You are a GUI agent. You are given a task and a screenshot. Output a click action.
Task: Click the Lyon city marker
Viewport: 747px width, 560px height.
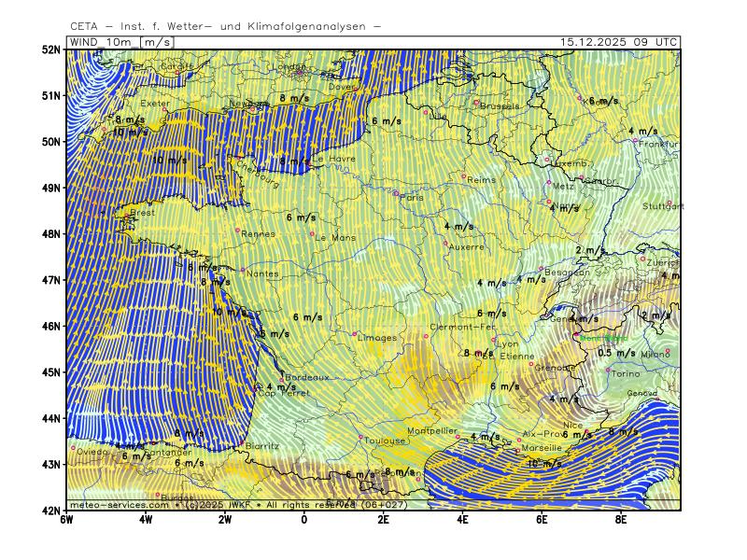click(x=494, y=340)
